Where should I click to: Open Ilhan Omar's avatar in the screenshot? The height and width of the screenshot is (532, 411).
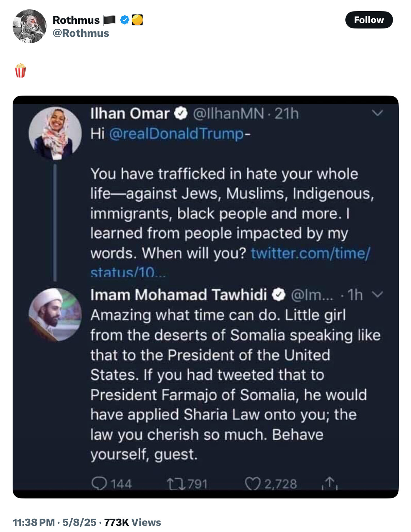tap(55, 133)
